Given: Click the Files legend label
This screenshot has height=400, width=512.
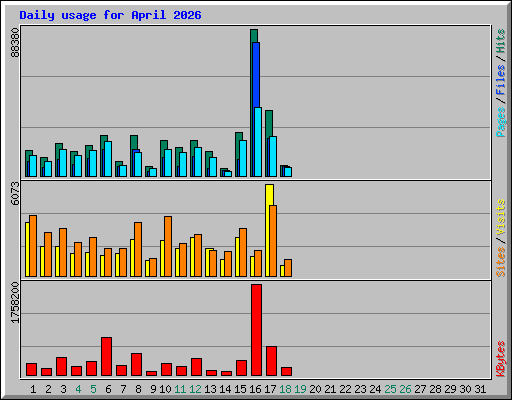Looking at the screenshot, I should click(500, 79).
